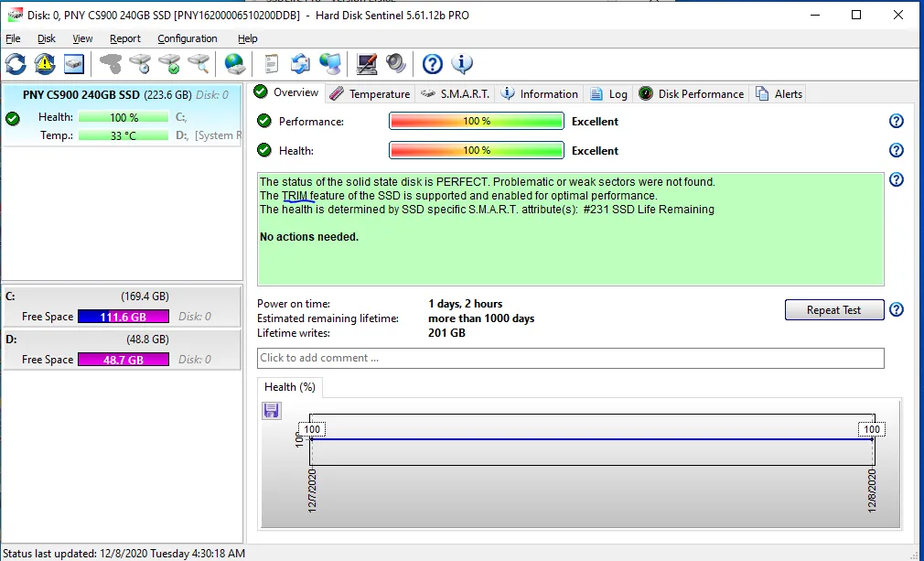
Task: Open the globe send report icon
Action: click(234, 64)
